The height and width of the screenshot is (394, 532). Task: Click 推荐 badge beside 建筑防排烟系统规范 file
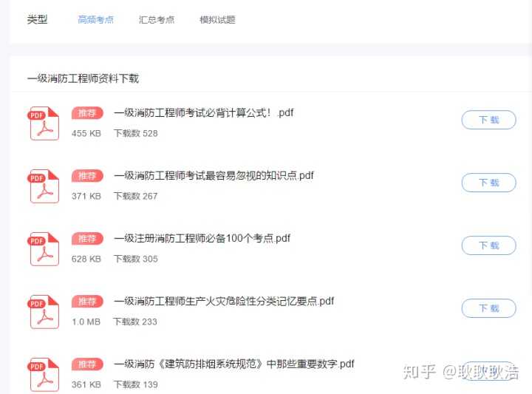click(87, 364)
